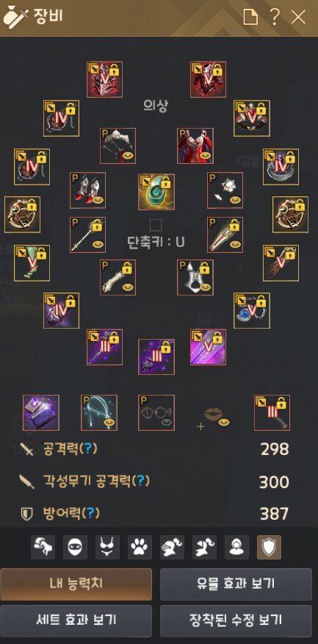Select the highlighted shield icon
This screenshot has height=644, width=318.
270,547
